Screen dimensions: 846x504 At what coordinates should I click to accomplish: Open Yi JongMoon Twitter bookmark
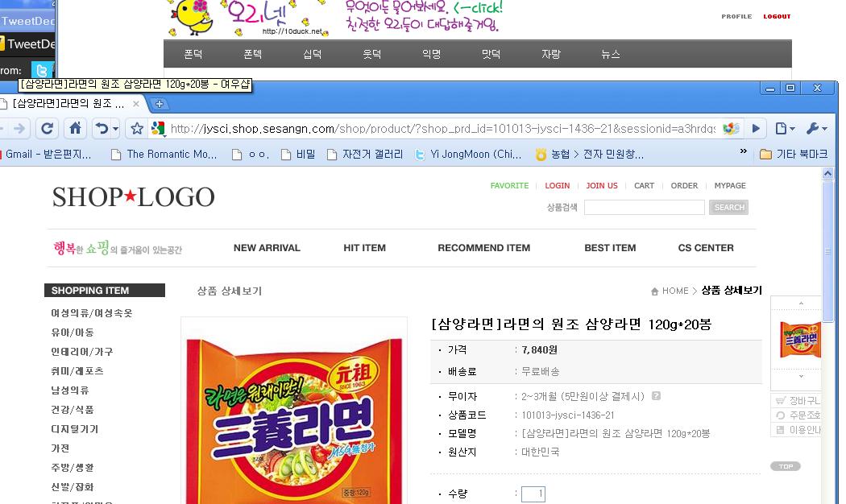click(468, 154)
